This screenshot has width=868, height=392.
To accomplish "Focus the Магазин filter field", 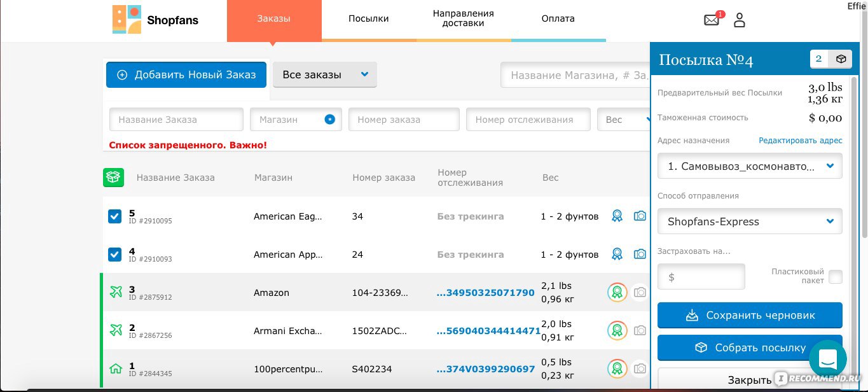I will pyautogui.click(x=296, y=120).
